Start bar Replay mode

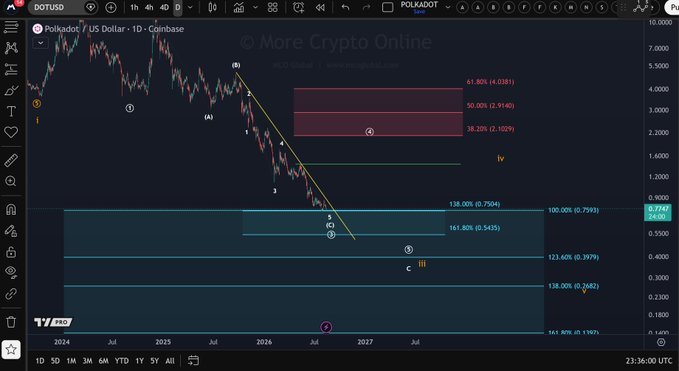click(x=320, y=7)
